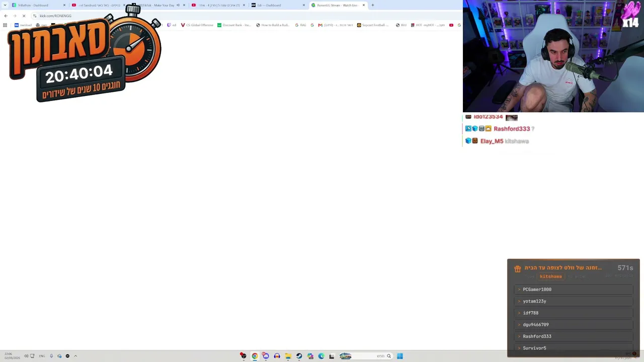Close the RonenGG Stream tab
The image size is (644, 362).
click(364, 5)
